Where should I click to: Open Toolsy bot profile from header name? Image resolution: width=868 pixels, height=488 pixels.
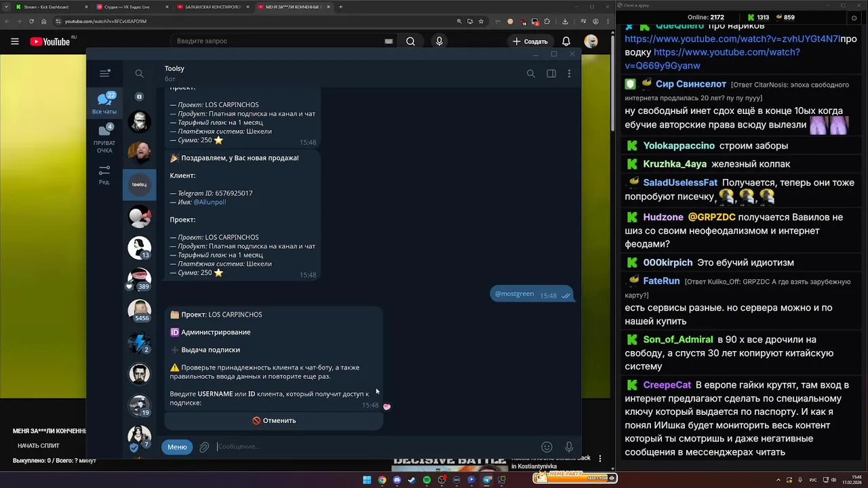174,68
